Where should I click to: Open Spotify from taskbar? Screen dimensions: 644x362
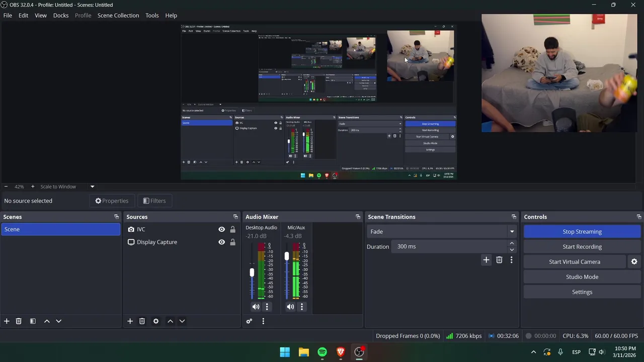pos(322,352)
